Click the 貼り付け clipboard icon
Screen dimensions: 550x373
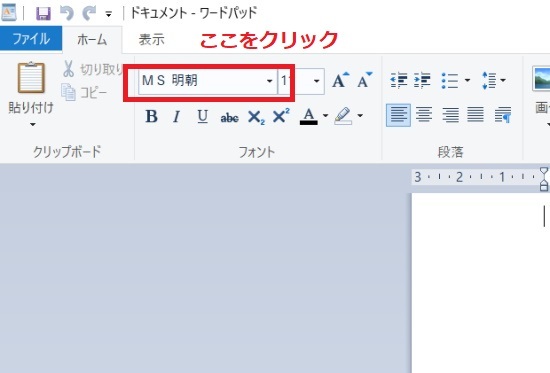(x=31, y=77)
